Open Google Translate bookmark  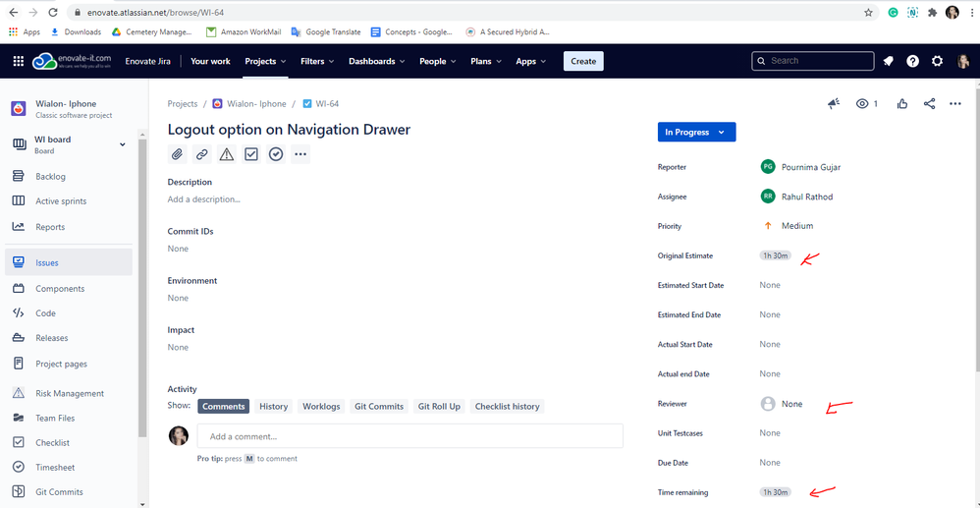click(x=326, y=31)
